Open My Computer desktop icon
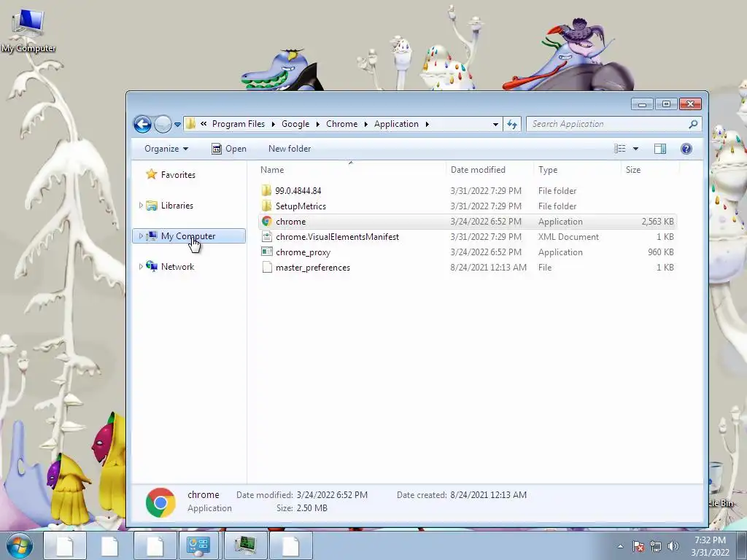This screenshot has height=560, width=747. coord(28,29)
